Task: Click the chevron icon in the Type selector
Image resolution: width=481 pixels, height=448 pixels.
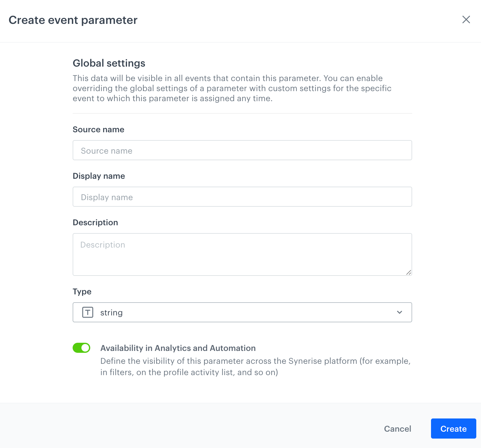Action: coord(400,312)
